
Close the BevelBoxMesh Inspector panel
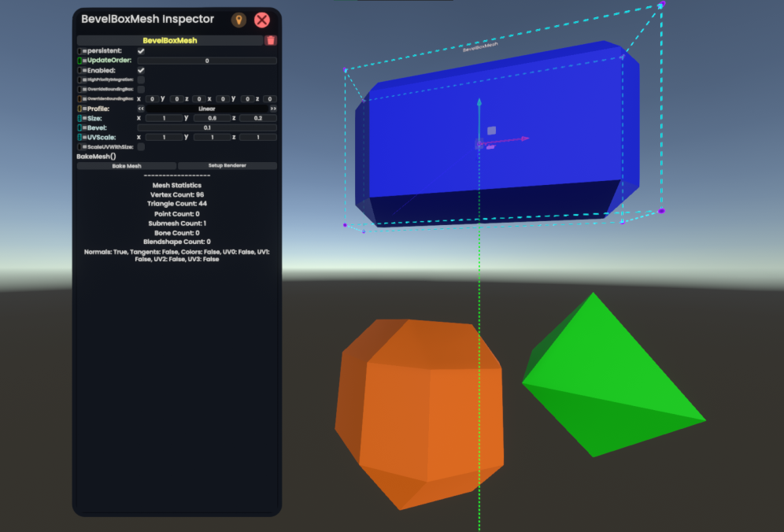pyautogui.click(x=262, y=20)
